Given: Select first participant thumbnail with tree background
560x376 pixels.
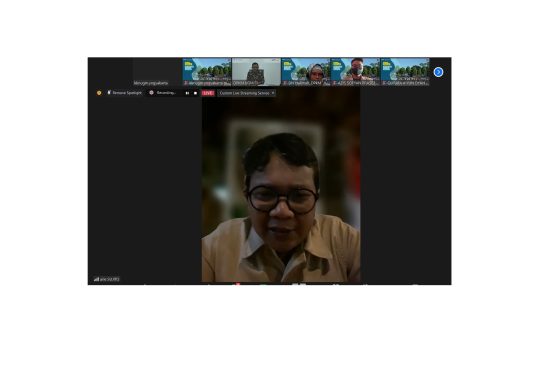Looking at the screenshot, I should pos(207,72).
